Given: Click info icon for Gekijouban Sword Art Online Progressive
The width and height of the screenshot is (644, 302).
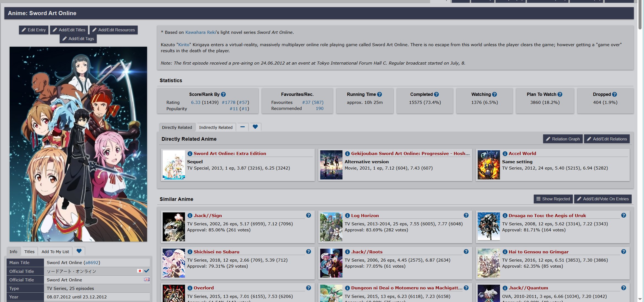Looking at the screenshot, I should pos(347,154).
